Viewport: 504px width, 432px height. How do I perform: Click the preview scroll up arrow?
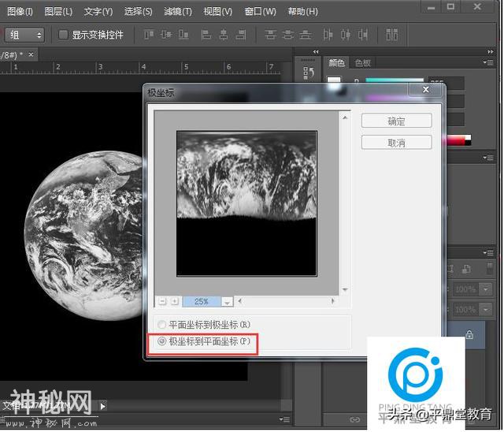tap(345, 117)
